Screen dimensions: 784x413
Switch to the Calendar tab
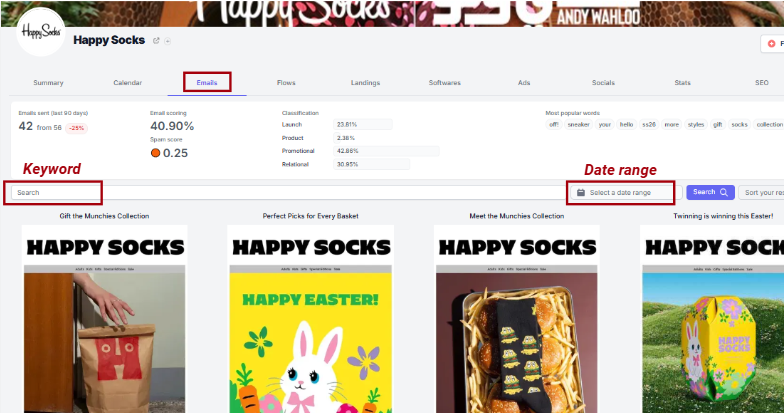[x=128, y=82]
